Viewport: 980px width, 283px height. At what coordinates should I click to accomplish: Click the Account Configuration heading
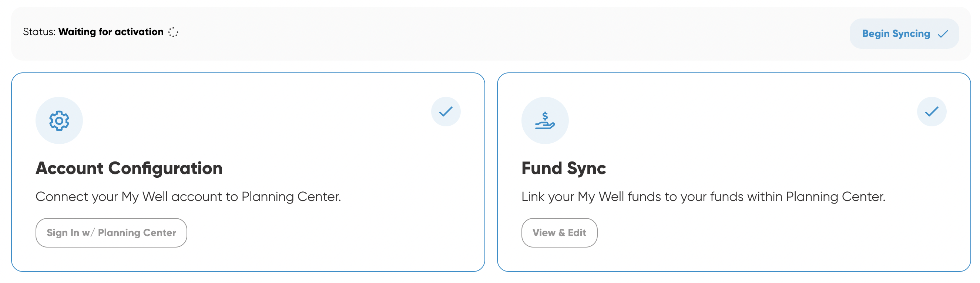coord(129,168)
